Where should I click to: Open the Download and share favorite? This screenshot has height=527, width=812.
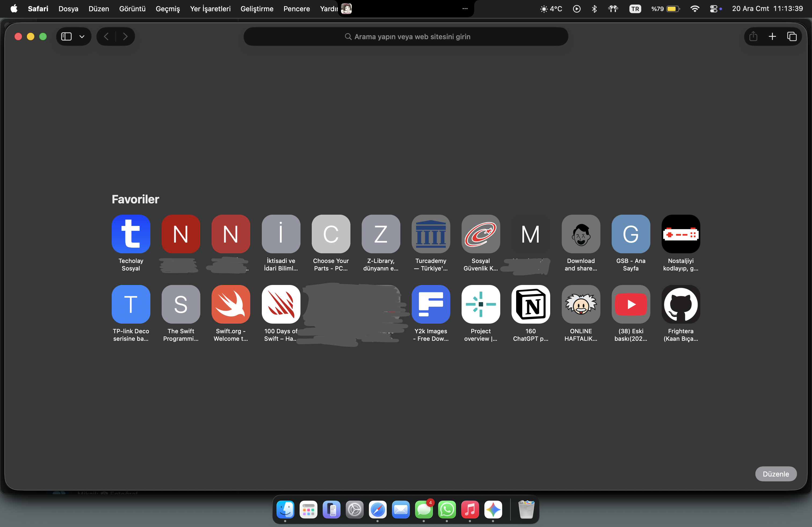(x=581, y=234)
